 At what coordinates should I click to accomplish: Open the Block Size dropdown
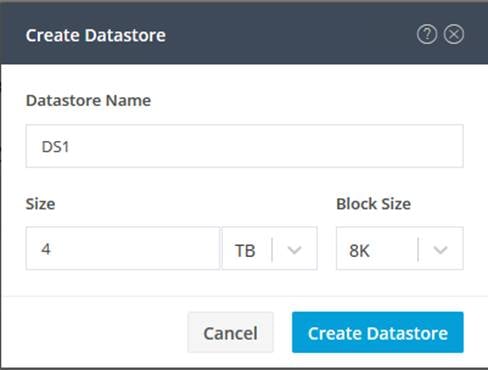400,248
